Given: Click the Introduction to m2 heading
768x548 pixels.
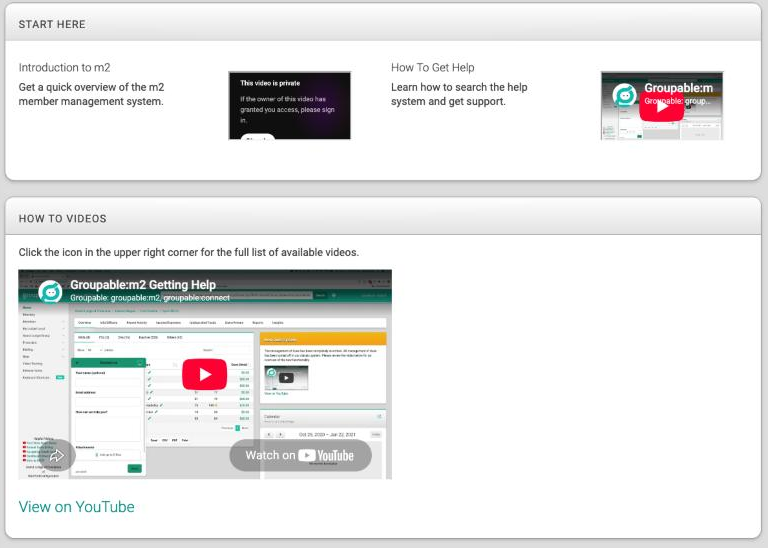Looking at the screenshot, I should (x=64, y=68).
